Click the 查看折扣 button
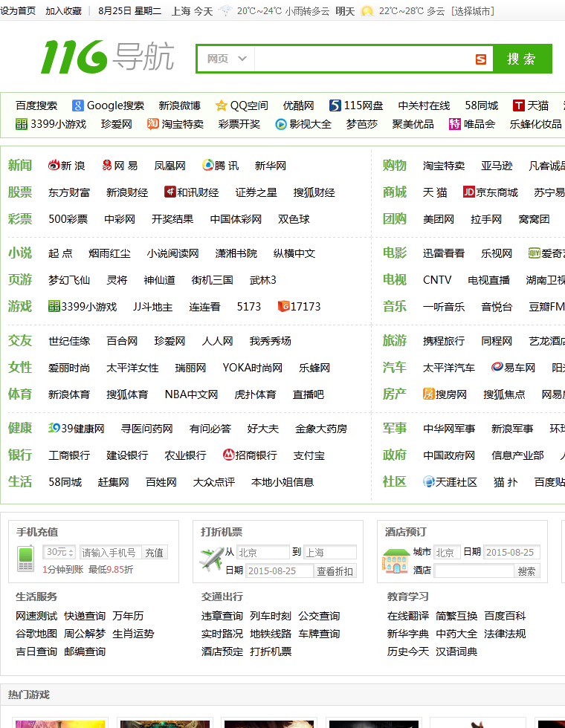This screenshot has height=728, width=565. coord(335,571)
